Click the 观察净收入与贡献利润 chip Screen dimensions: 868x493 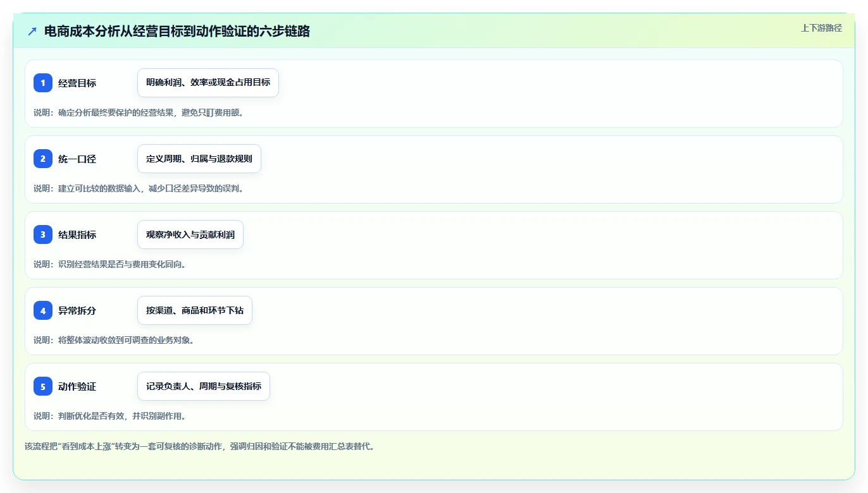point(190,234)
